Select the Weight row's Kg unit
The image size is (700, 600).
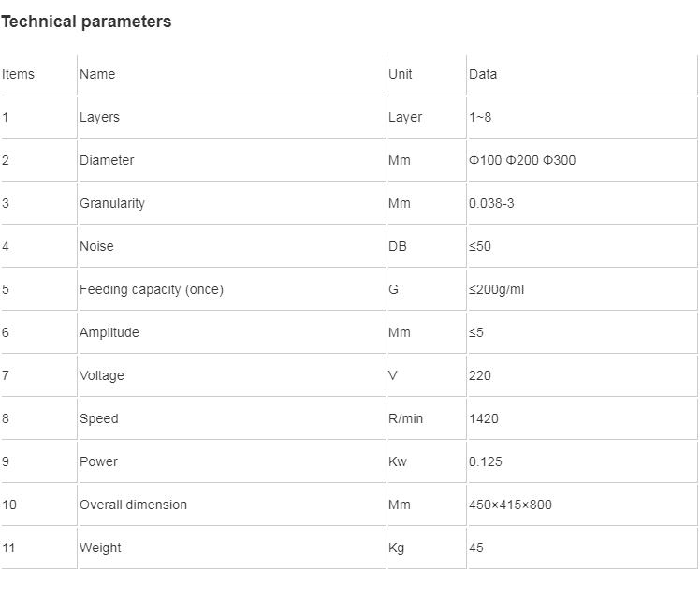coord(396,548)
